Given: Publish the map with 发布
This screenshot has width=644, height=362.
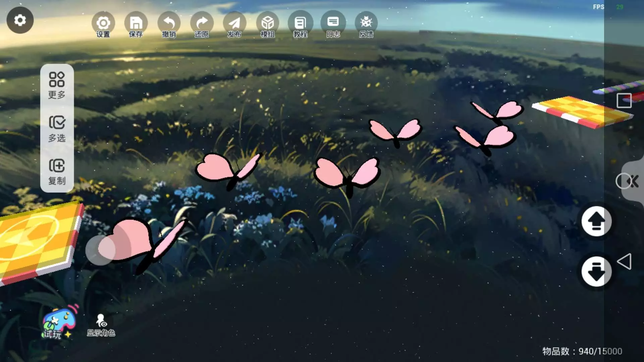Looking at the screenshot, I should point(234,24).
